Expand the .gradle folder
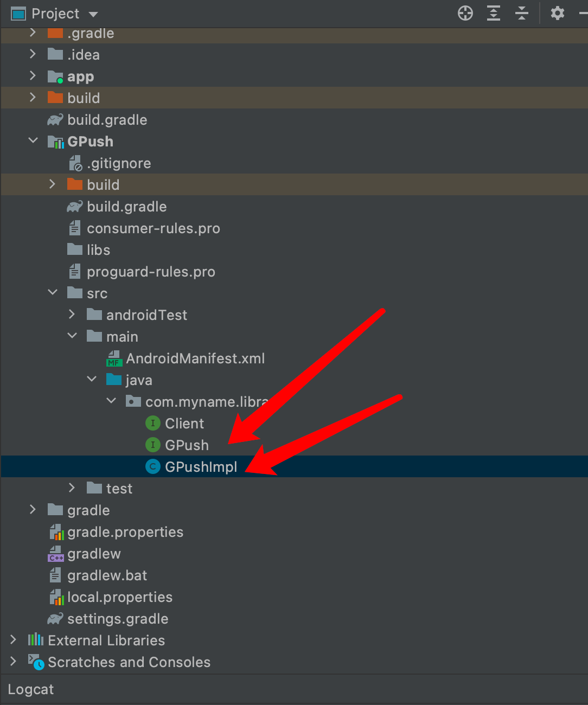This screenshot has width=588, height=705. (x=33, y=33)
